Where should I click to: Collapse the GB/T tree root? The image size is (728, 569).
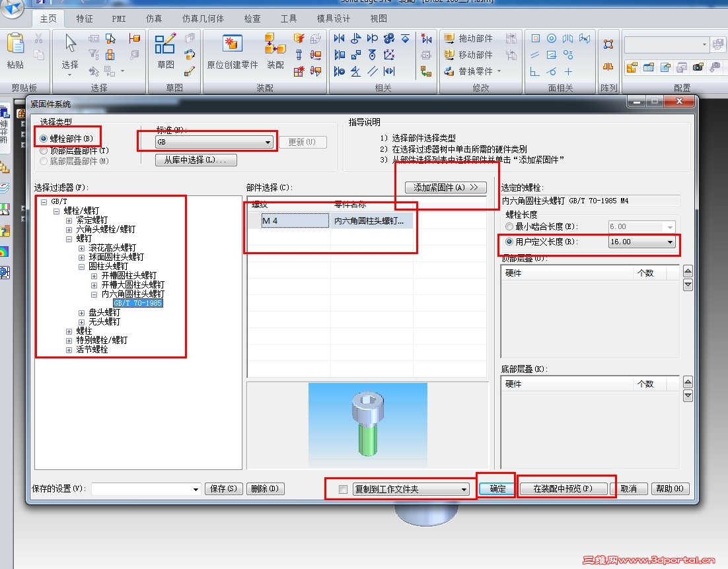[44, 202]
